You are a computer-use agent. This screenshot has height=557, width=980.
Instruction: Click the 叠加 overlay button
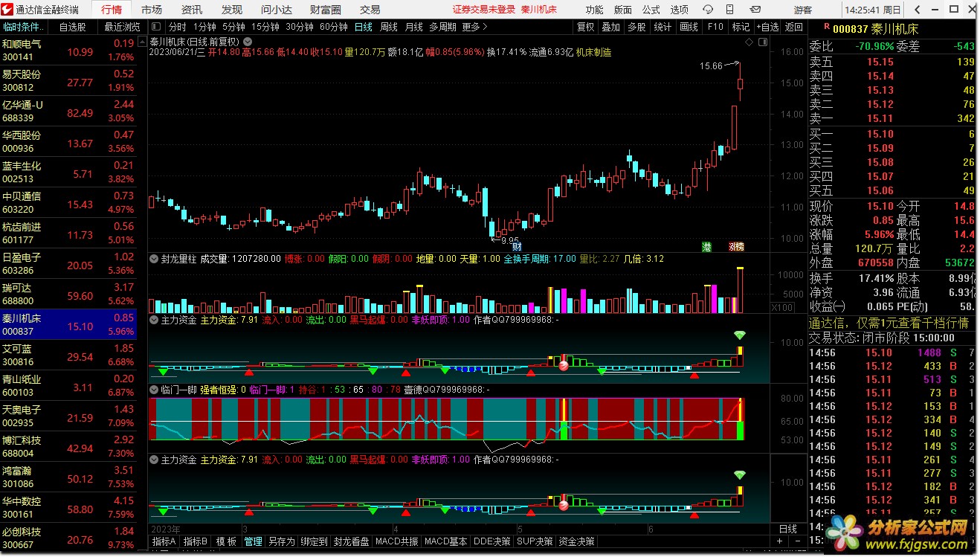611,27
